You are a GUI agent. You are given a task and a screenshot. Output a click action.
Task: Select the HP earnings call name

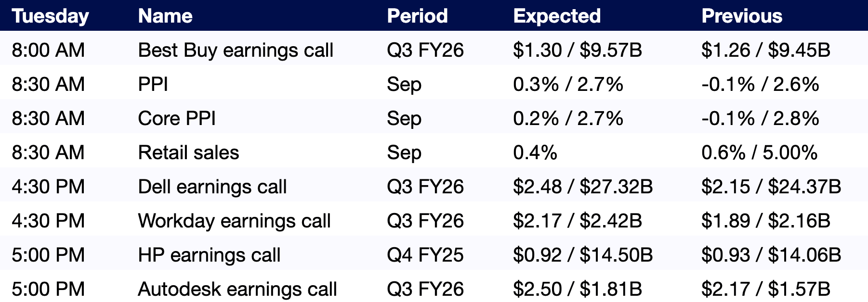pyautogui.click(x=209, y=255)
